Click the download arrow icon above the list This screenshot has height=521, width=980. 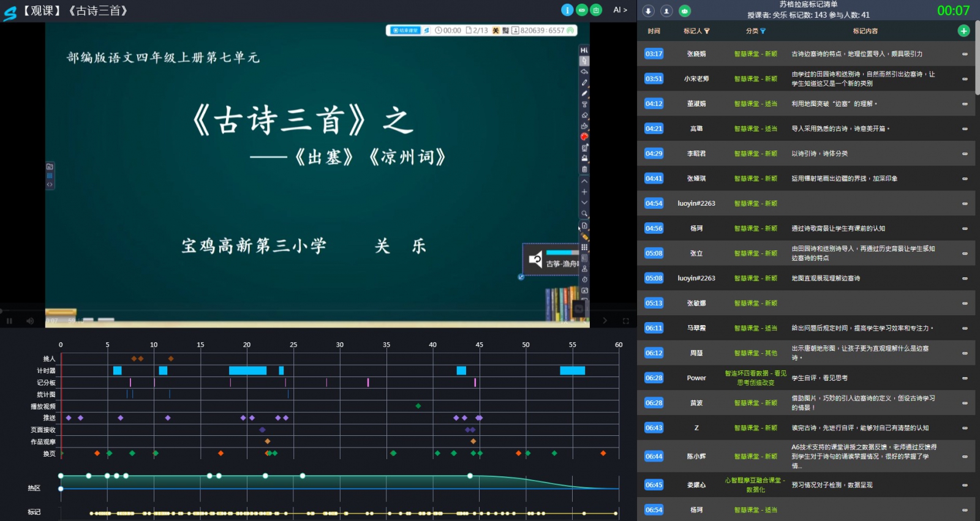tap(649, 11)
